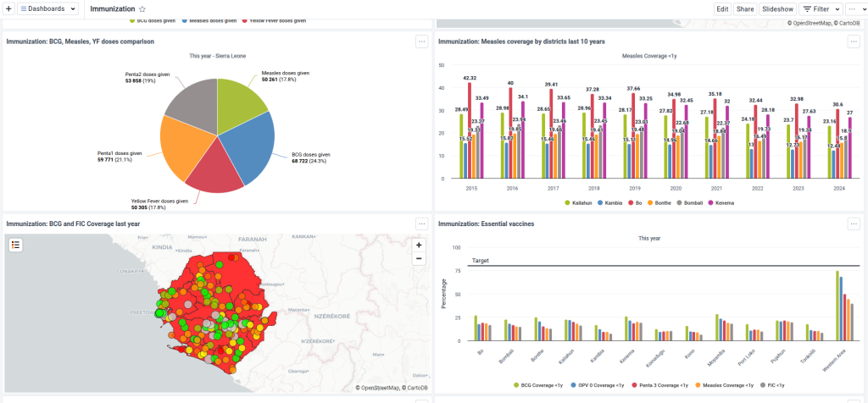Screen dimensions: 868x403
Task: Click the Share button
Action: point(745,8)
